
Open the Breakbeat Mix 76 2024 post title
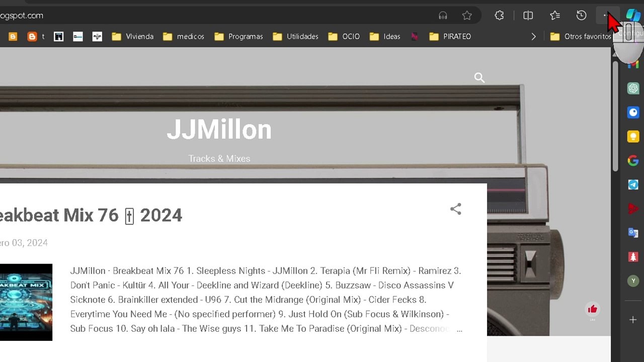tap(91, 215)
